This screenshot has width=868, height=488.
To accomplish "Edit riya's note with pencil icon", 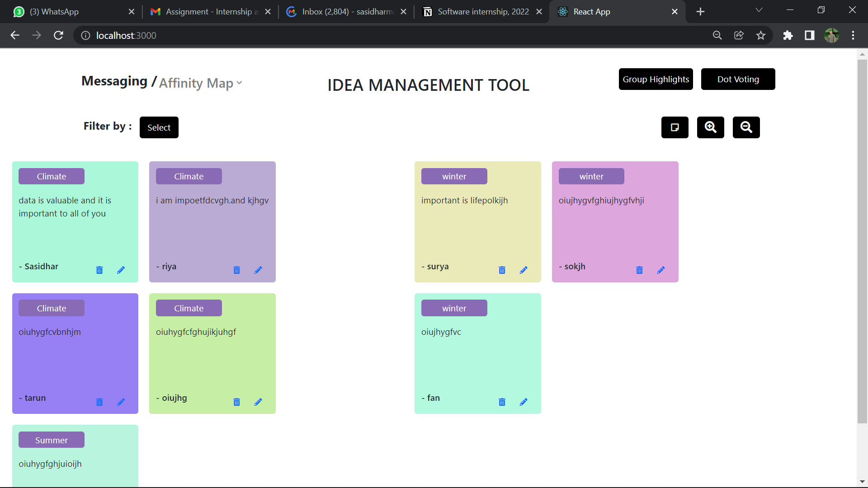I will pyautogui.click(x=258, y=270).
